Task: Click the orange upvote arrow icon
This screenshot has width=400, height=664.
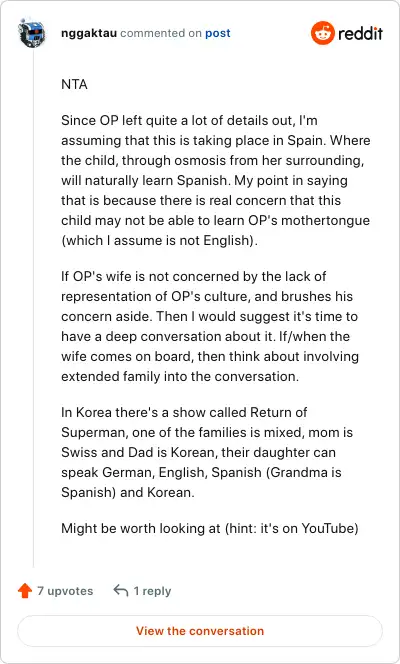Action: 25,591
